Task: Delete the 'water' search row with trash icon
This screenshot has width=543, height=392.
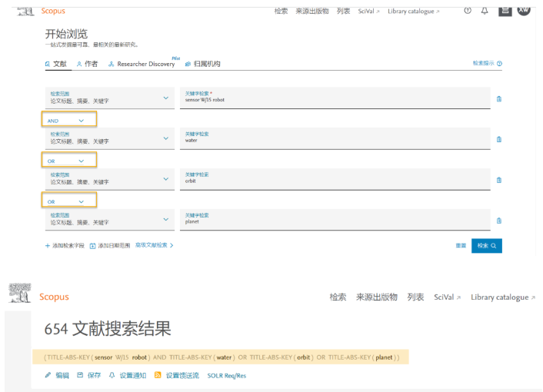Action: click(x=499, y=139)
